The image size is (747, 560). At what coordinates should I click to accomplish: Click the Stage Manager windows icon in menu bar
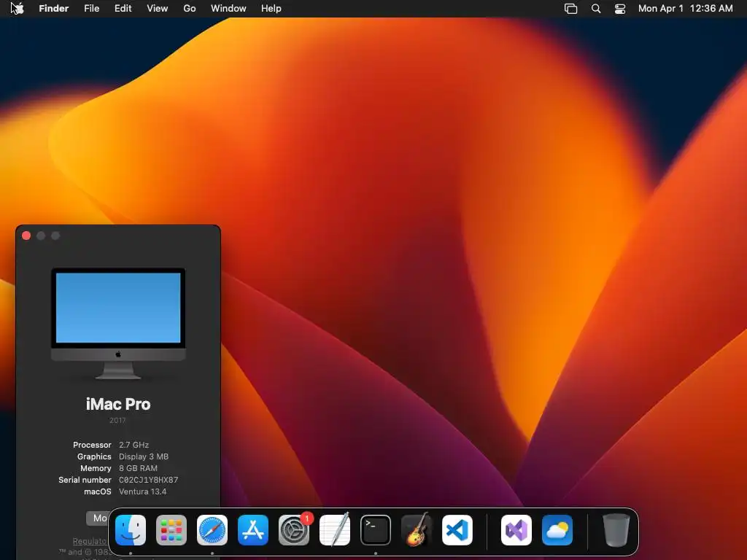tap(570, 9)
